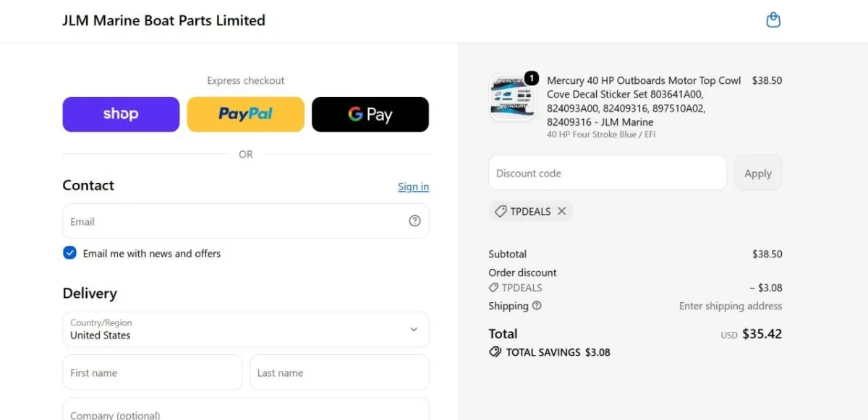Click the Country/Region chevron arrow
868x420 pixels.
click(x=414, y=329)
